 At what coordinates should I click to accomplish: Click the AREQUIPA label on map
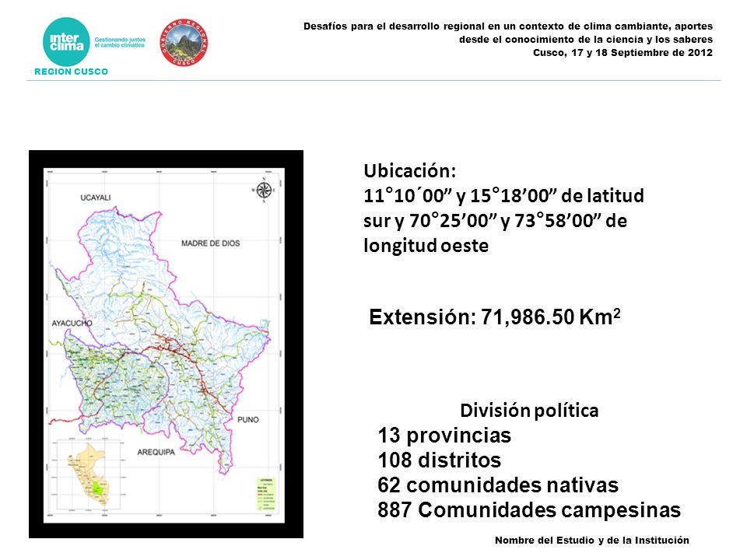click(156, 452)
